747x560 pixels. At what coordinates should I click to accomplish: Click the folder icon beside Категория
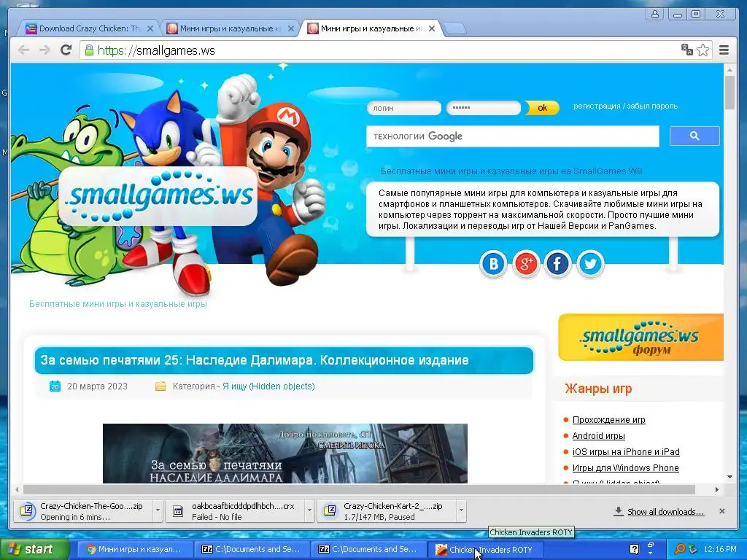[161, 386]
